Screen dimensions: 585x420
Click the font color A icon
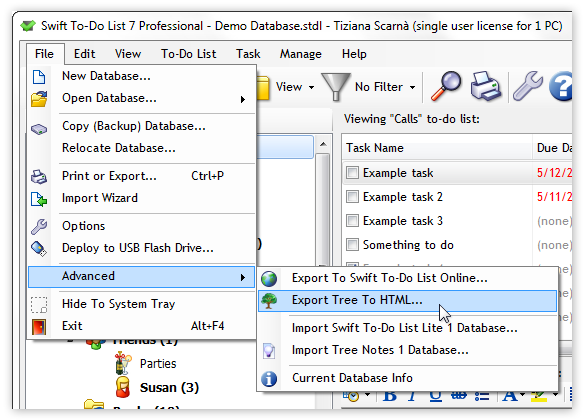click(510, 395)
